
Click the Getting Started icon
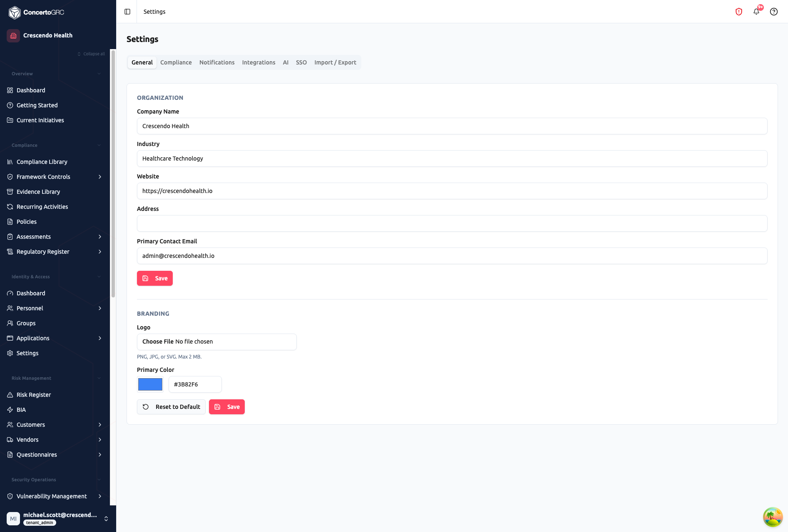pos(10,105)
